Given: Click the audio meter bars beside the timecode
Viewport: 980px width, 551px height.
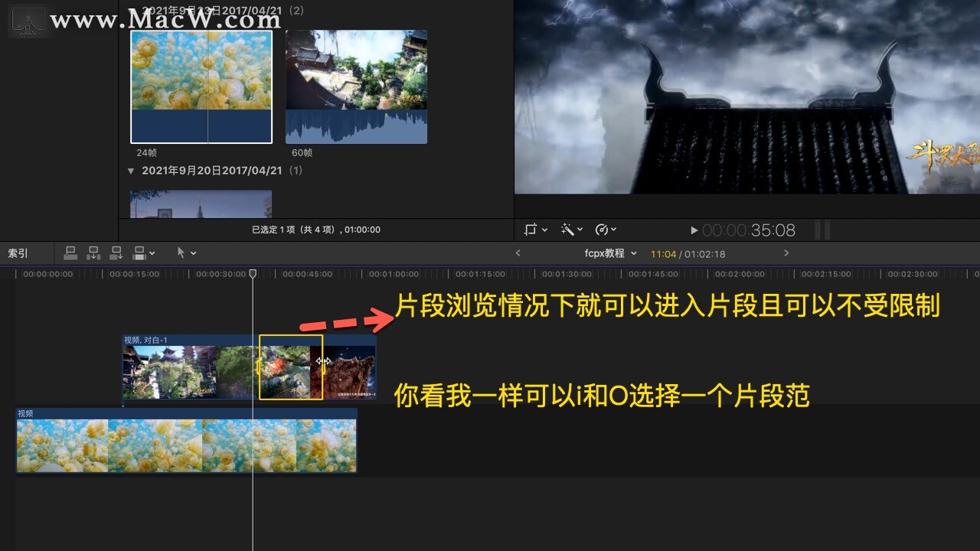Looking at the screenshot, I should click(822, 230).
